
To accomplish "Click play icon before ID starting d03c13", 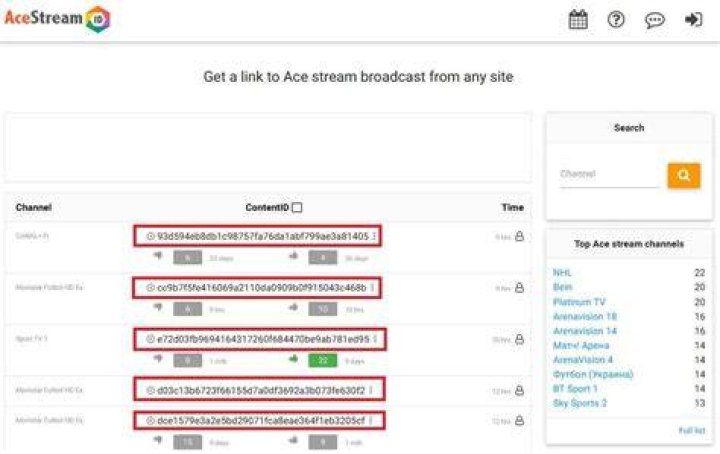I will point(150,391).
